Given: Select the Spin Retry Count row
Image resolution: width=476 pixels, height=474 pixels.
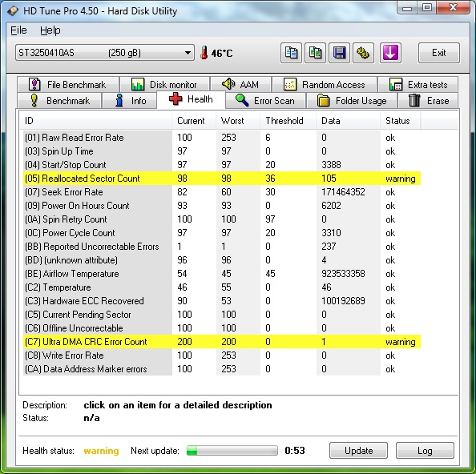Looking at the screenshot, I should [222, 219].
